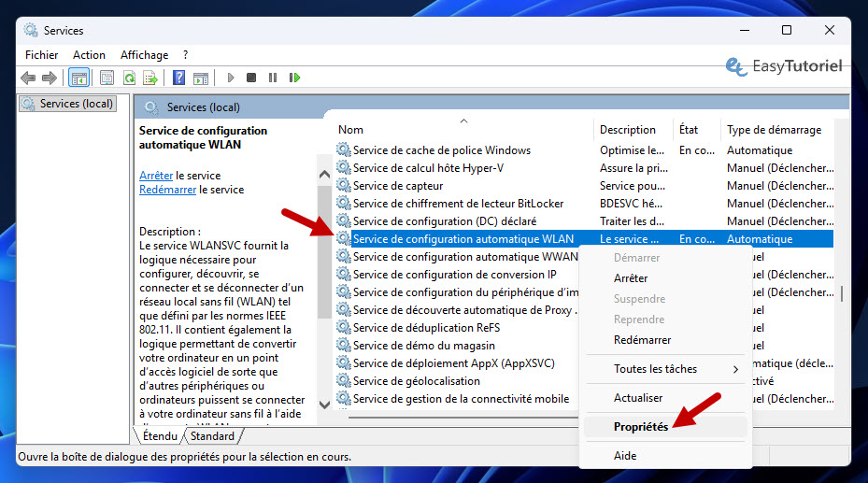Click the BDESVC description cell
The image size is (868, 483).
[x=631, y=203]
